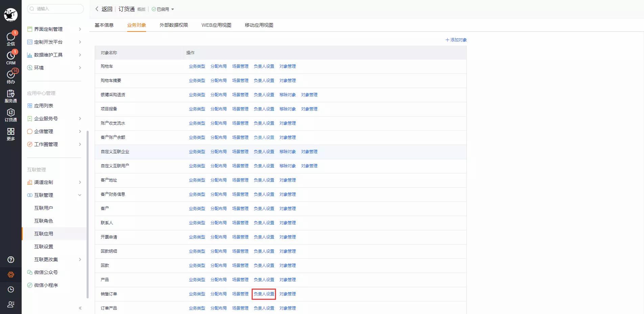Select 互联设置 in the sidebar
Screen dimensions: 644x314
pyautogui.click(x=44, y=247)
